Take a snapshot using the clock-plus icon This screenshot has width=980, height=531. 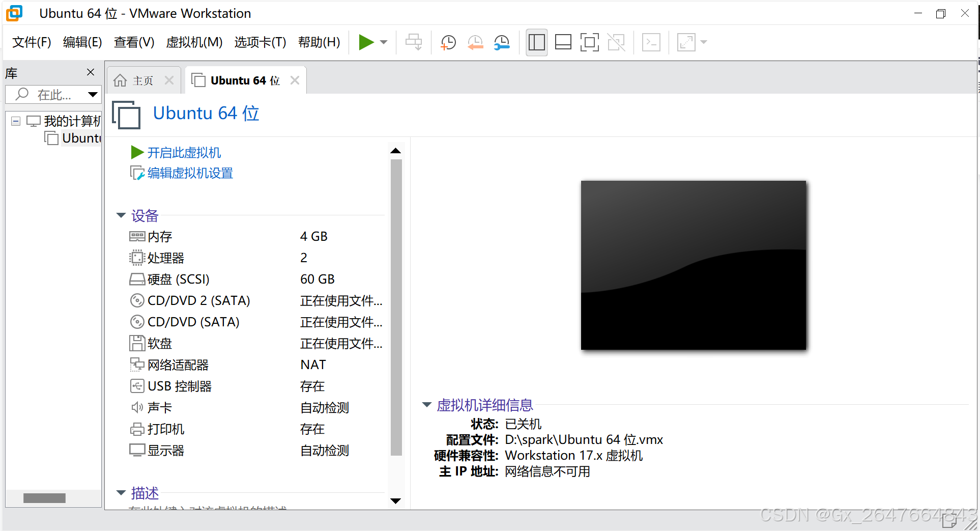(448, 42)
